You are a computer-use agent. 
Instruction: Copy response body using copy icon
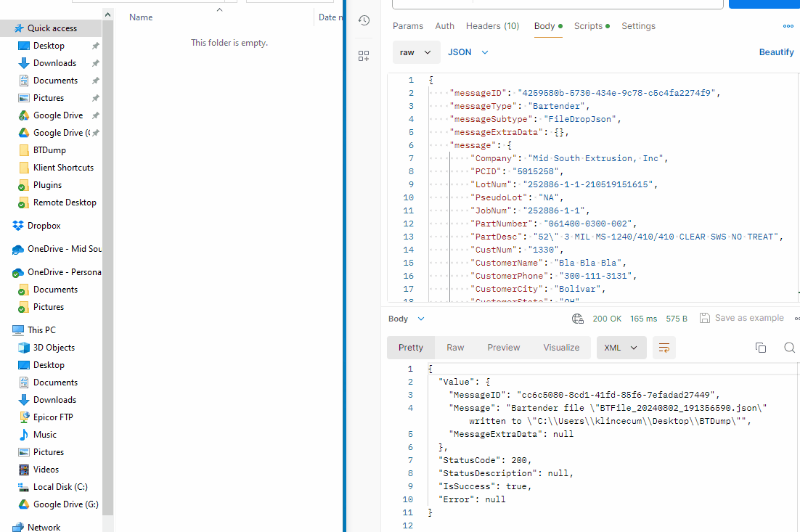point(760,348)
